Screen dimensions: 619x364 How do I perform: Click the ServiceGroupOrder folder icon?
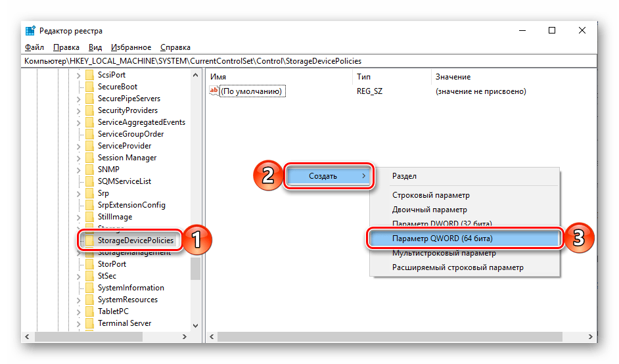[90, 134]
